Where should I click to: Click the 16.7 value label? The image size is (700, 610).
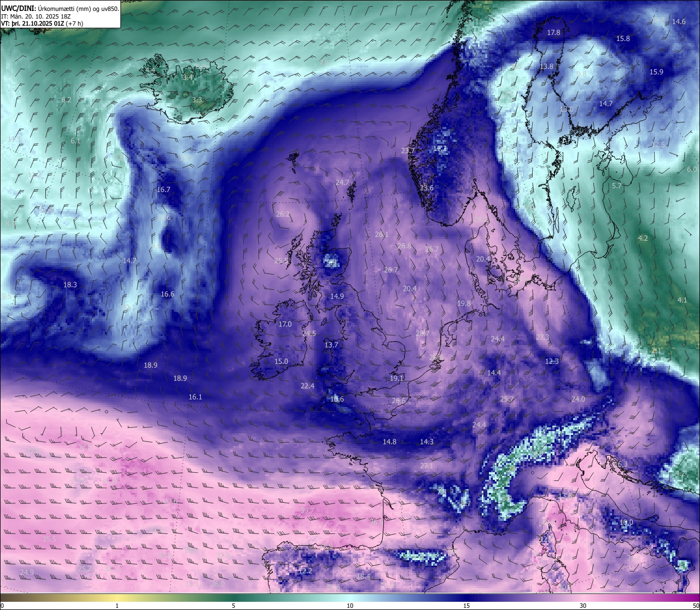(x=164, y=190)
